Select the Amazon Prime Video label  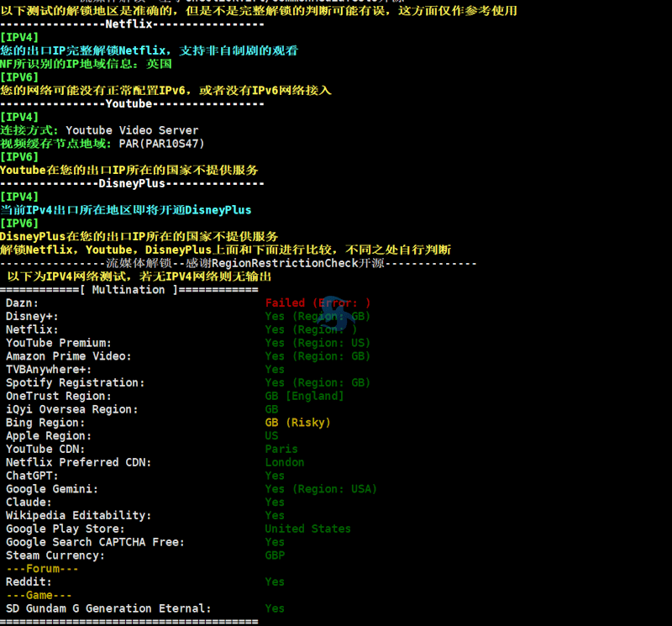tap(69, 356)
